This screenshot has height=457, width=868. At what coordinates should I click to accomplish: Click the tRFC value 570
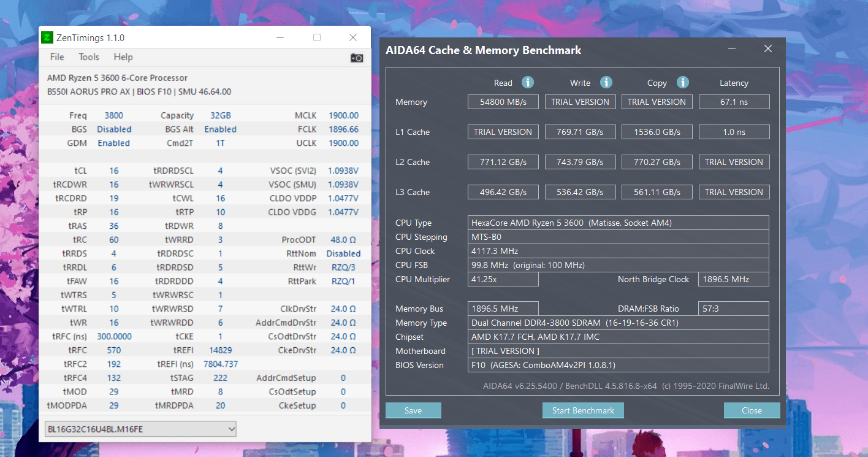click(114, 350)
